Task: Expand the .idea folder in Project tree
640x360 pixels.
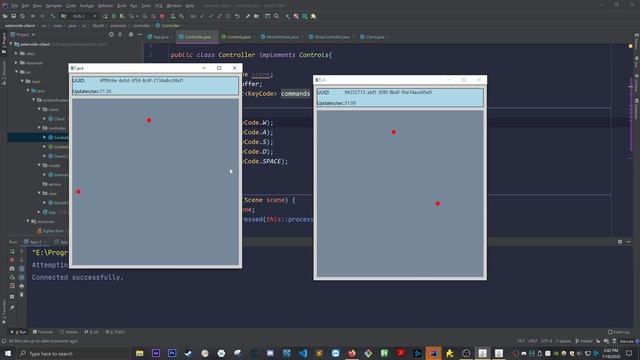Action: point(17,53)
